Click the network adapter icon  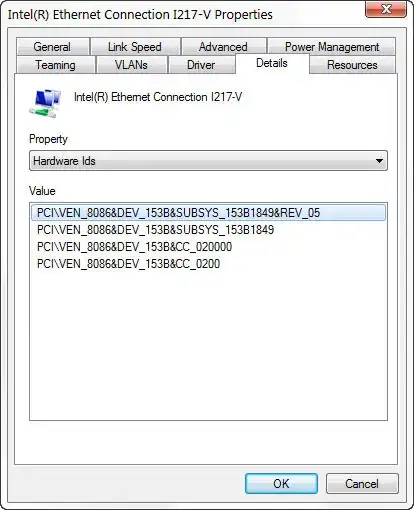(45, 103)
